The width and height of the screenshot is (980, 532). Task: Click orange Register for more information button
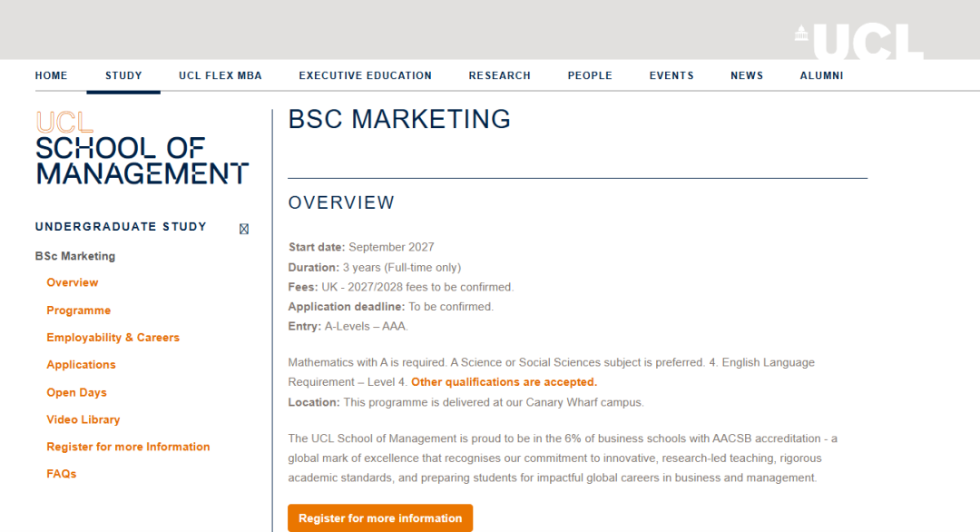click(x=380, y=518)
